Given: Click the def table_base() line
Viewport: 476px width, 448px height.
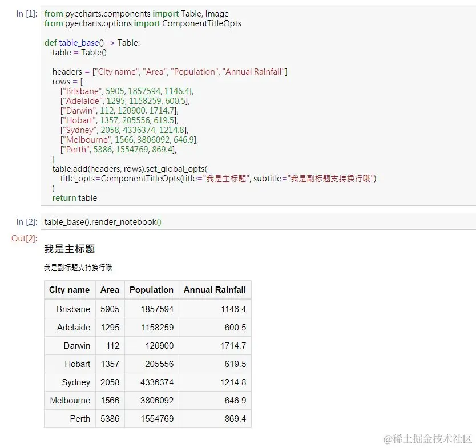Looking at the screenshot, I should (92, 43).
